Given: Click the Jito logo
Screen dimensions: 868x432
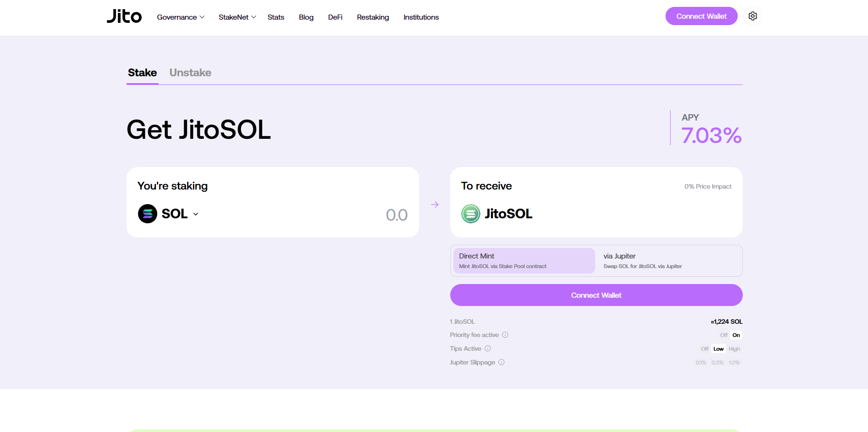Looking at the screenshot, I should tap(124, 16).
